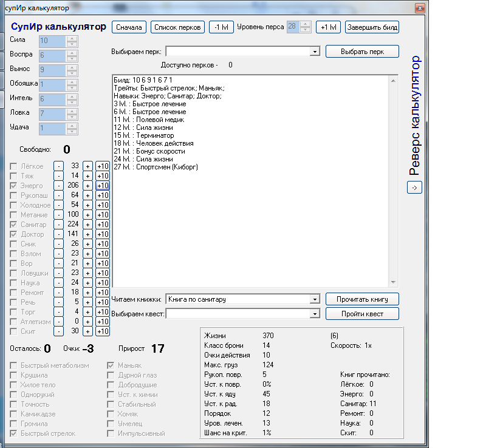Click plus button for Торг skill

87,312
